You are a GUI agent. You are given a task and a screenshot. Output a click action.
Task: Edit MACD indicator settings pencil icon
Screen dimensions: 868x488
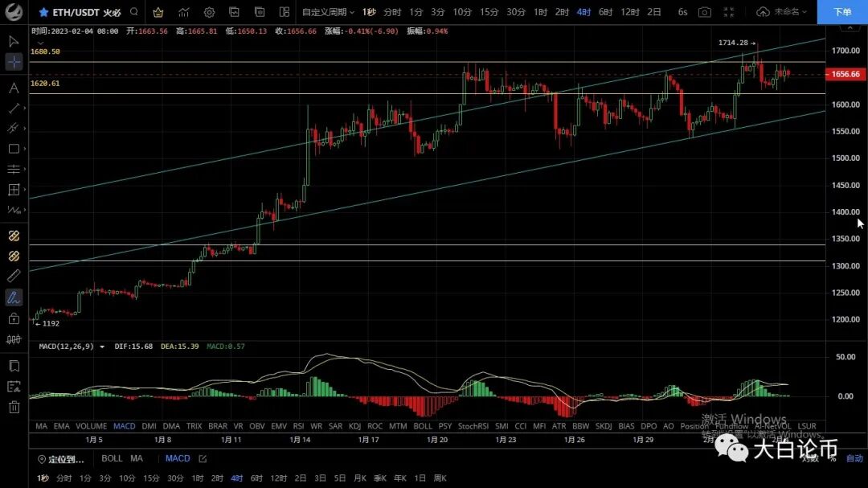(203, 458)
